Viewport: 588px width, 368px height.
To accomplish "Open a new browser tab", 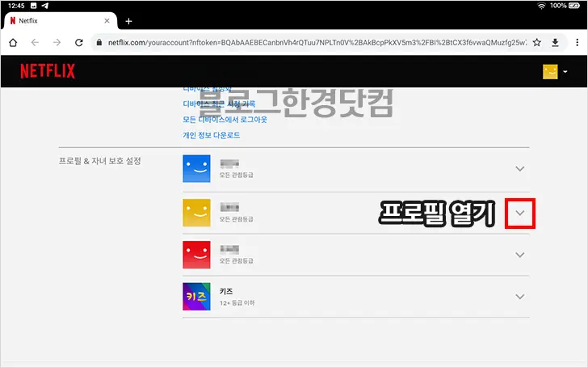I will pos(128,21).
